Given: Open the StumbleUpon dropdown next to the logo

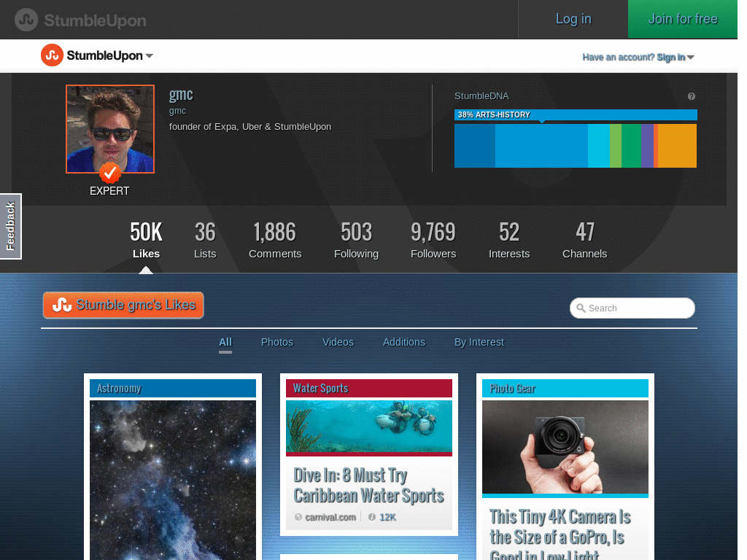Looking at the screenshot, I should point(150,55).
